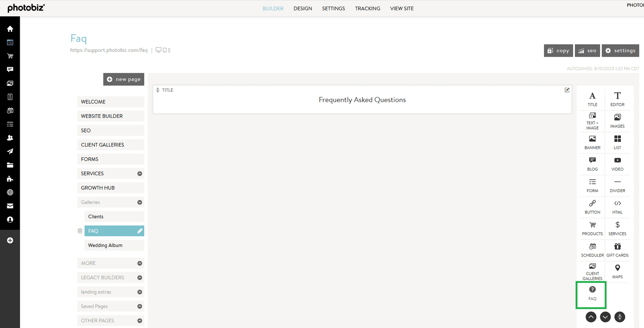Expand the LEGACY BUILDERS section

[x=139, y=277]
